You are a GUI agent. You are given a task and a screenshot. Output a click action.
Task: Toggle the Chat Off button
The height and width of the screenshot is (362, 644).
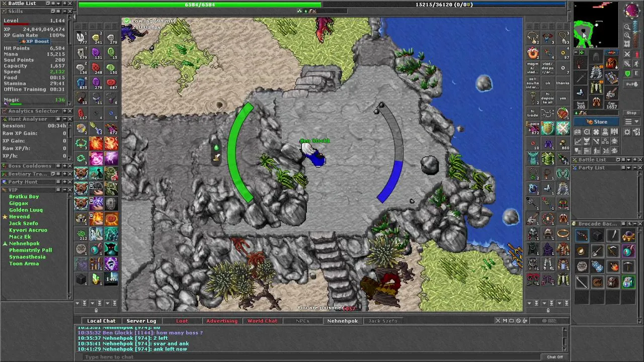point(555,357)
